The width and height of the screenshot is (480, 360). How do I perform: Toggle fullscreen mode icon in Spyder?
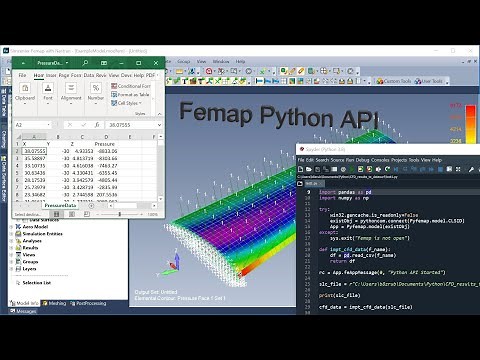pos(458,169)
